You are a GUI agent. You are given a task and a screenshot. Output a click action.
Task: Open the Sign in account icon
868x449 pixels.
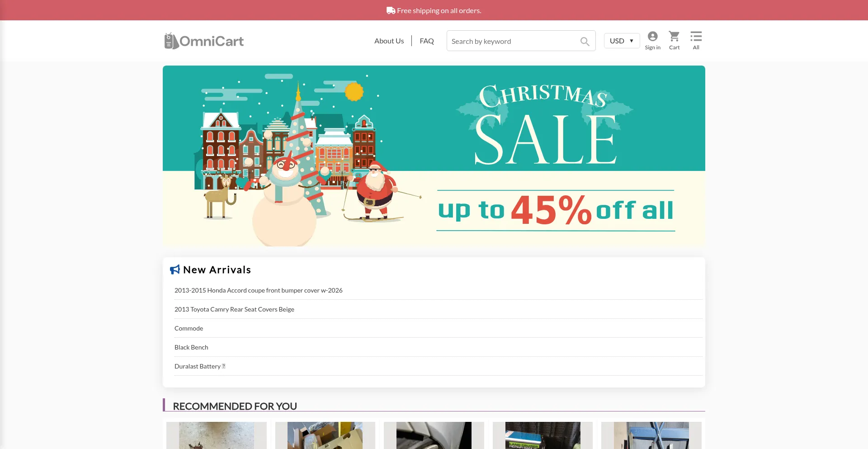tap(652, 41)
